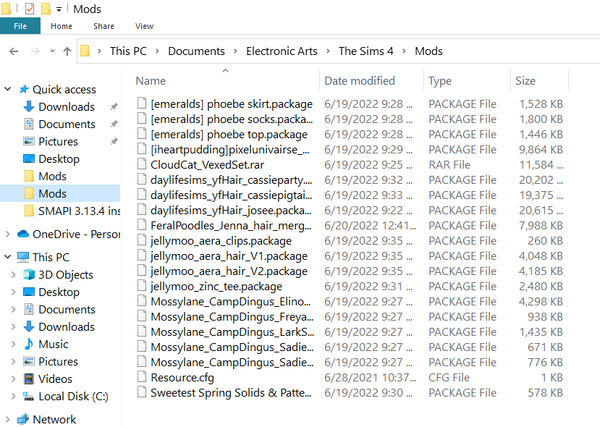Image resolution: width=600 pixels, height=427 pixels.
Task: Click file icon for 'daylifesims_yfHair_cassieparty'
Action: tap(142, 179)
